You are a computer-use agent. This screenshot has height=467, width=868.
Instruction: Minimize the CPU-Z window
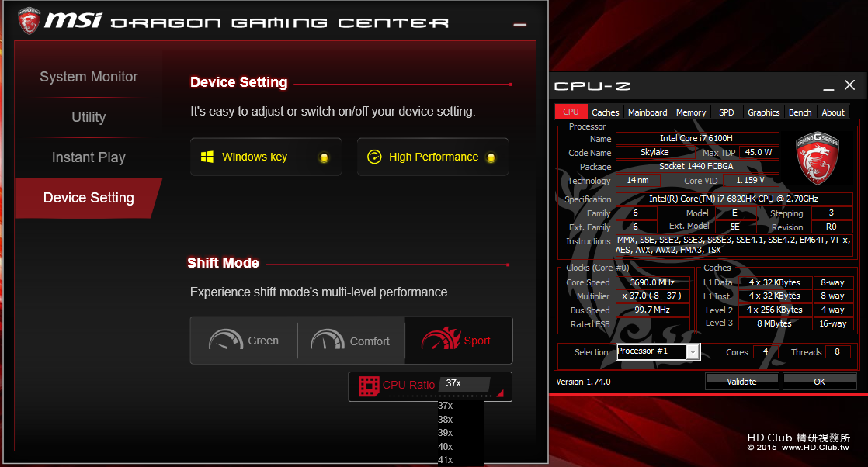828,88
